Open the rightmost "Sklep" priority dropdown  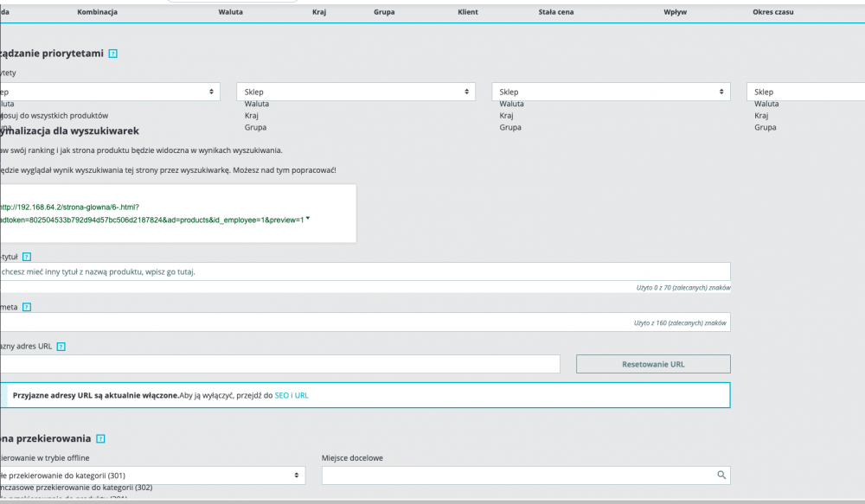click(804, 91)
